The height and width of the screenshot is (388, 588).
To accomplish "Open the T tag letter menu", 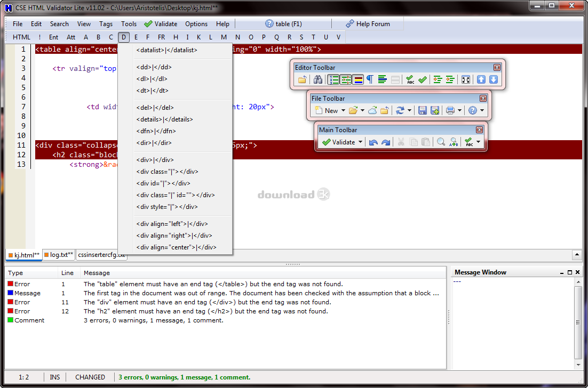I will click(313, 37).
